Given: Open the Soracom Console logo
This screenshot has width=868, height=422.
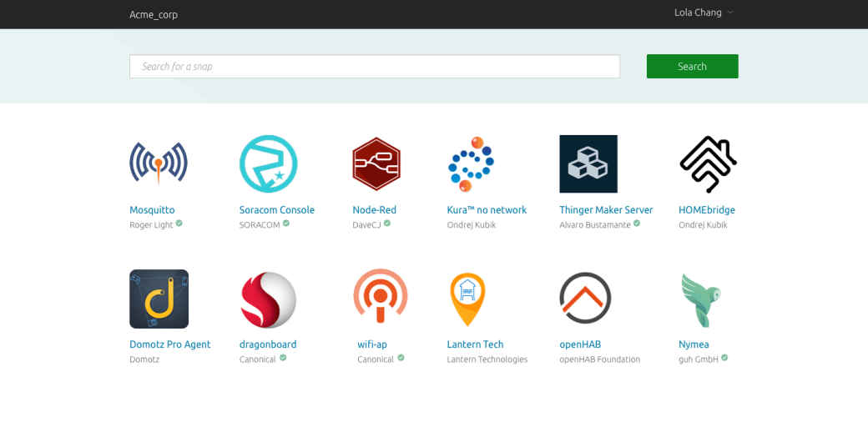Looking at the screenshot, I should click(x=269, y=163).
